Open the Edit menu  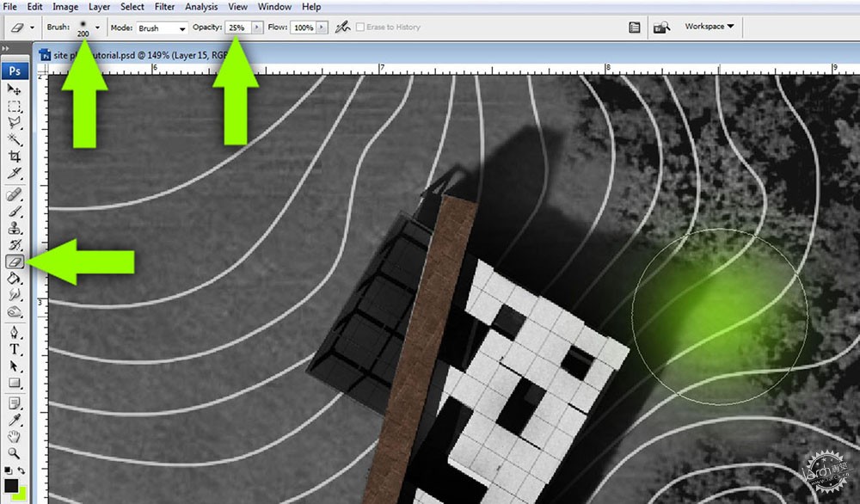(34, 7)
